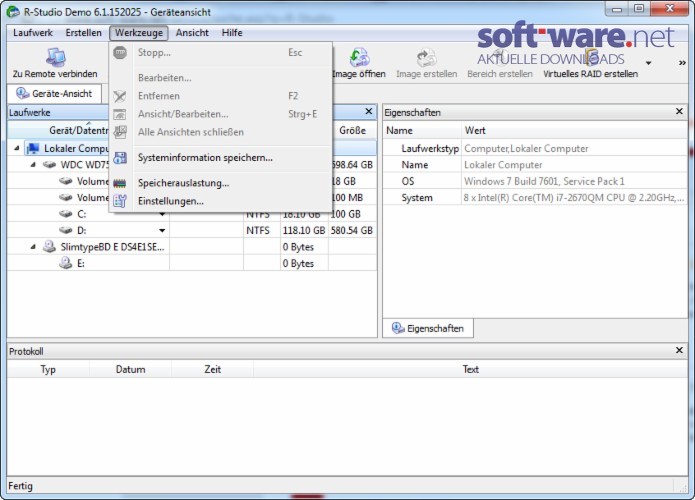Select the 580.54 GB size cell
The height and width of the screenshot is (500, 695).
click(352, 230)
